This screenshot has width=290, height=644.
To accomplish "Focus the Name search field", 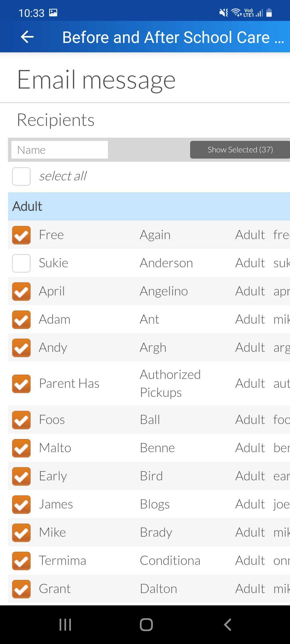I will [60, 150].
